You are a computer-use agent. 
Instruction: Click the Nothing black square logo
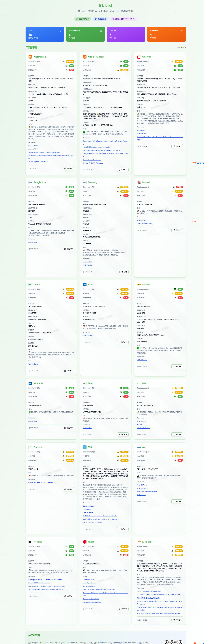click(30, 542)
